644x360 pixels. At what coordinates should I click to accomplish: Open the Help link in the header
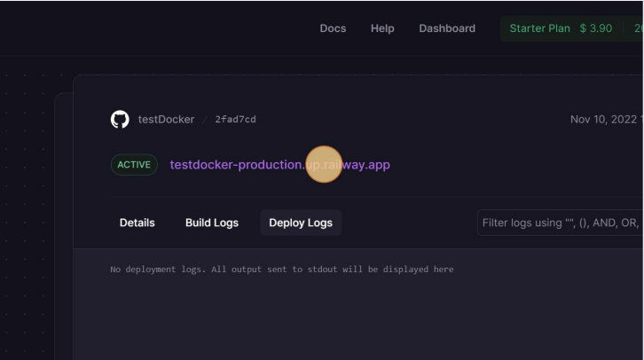382,28
